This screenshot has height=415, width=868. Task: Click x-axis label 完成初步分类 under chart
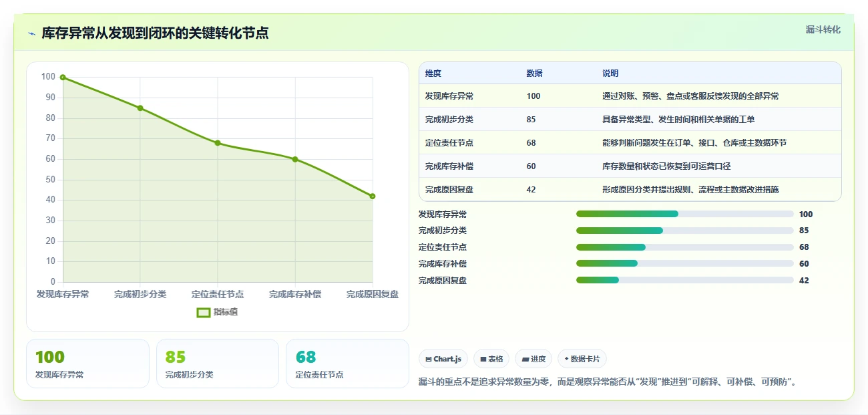pos(140,294)
